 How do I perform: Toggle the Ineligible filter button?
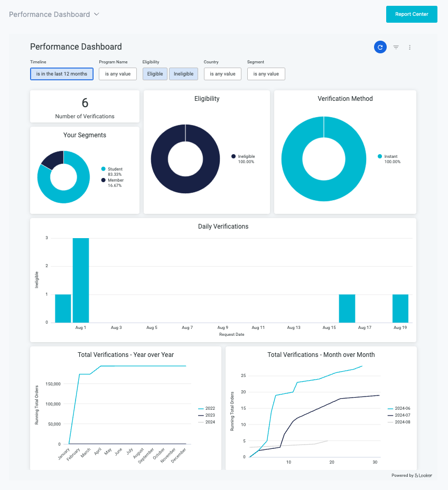(183, 74)
